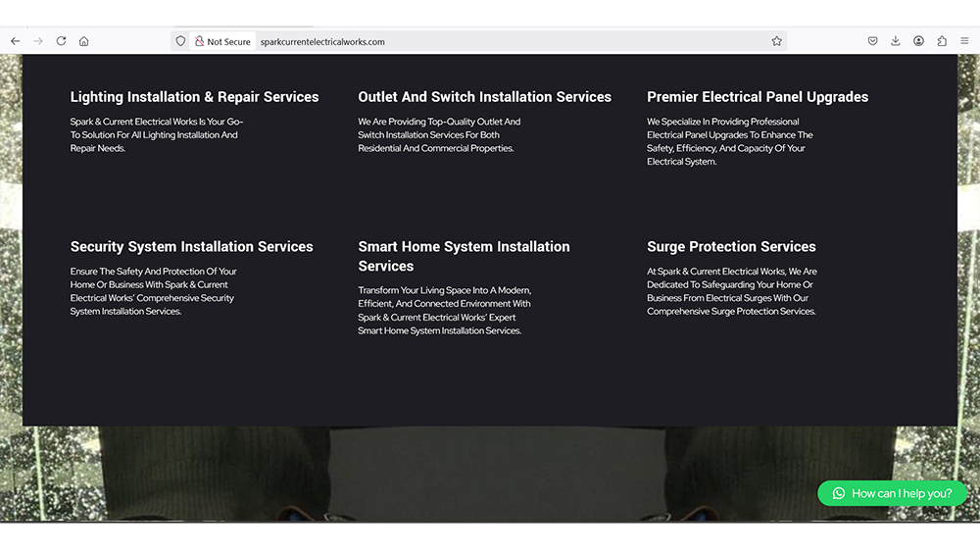Open the tracking protection shield icon
The height and width of the screenshot is (552, 980).
pyautogui.click(x=180, y=41)
